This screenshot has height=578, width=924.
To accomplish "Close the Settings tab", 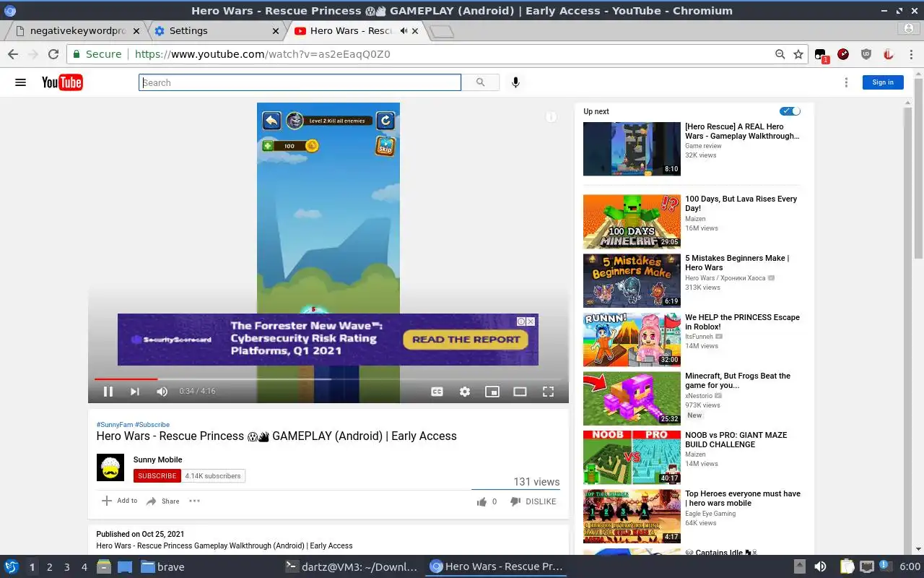I will 276,31.
